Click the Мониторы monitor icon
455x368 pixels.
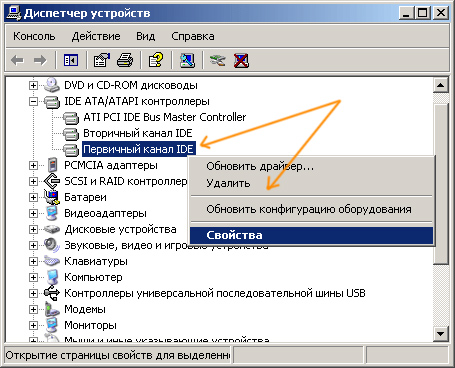pyautogui.click(x=52, y=325)
